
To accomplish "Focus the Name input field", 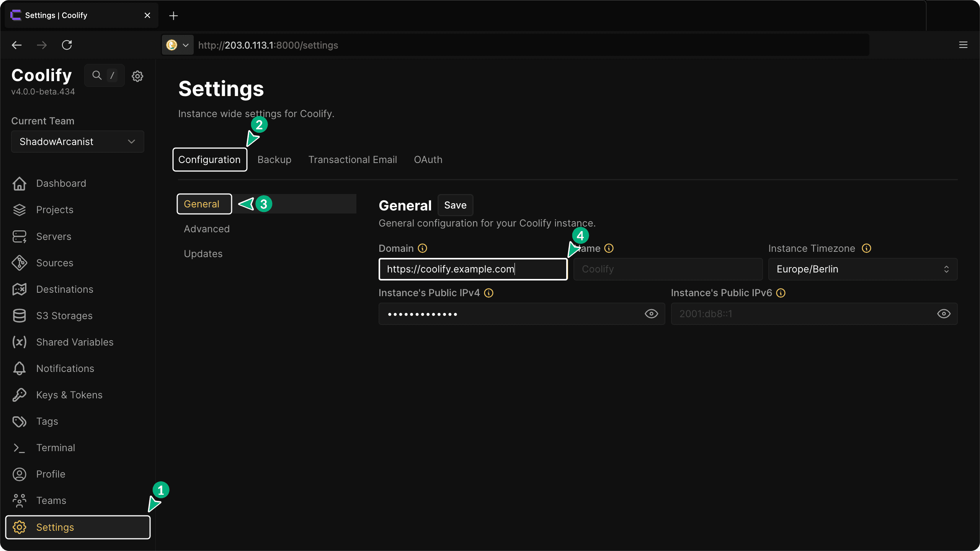I will pyautogui.click(x=668, y=269).
